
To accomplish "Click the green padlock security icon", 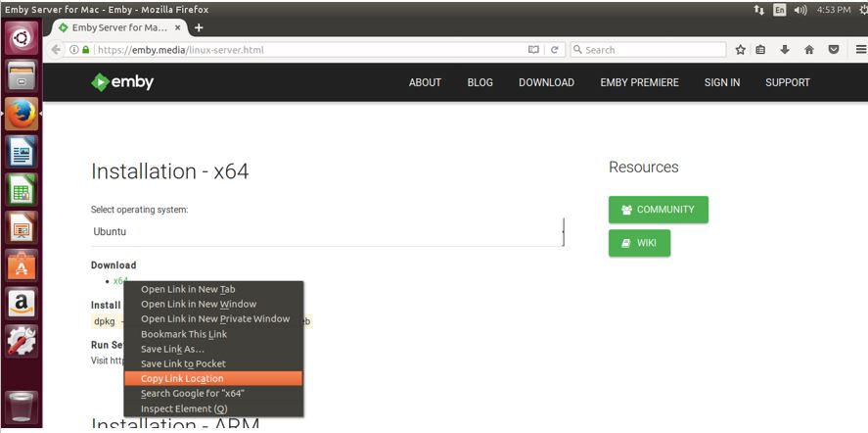I will click(85, 50).
